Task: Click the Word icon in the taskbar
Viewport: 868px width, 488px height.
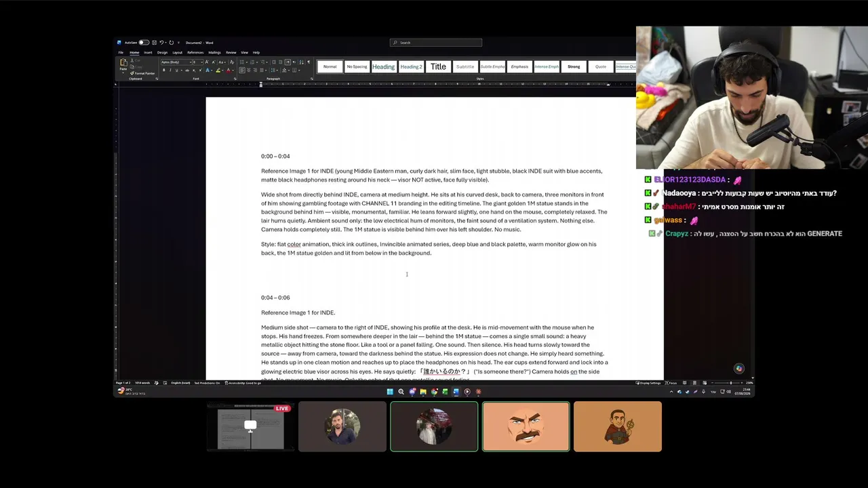Action: point(456,392)
